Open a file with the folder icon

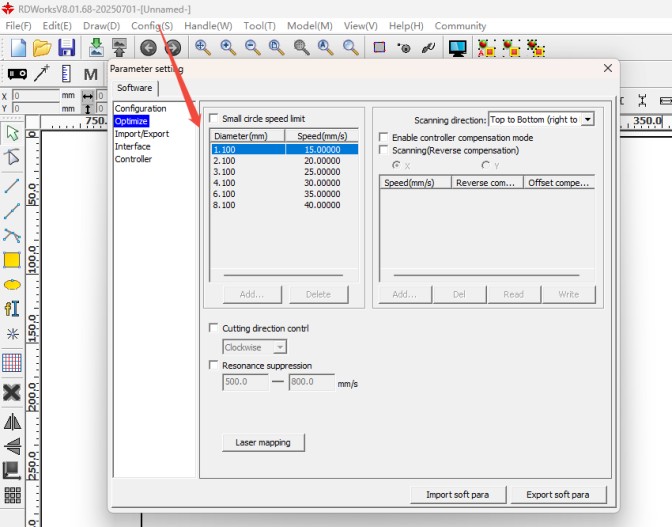pyautogui.click(x=42, y=48)
